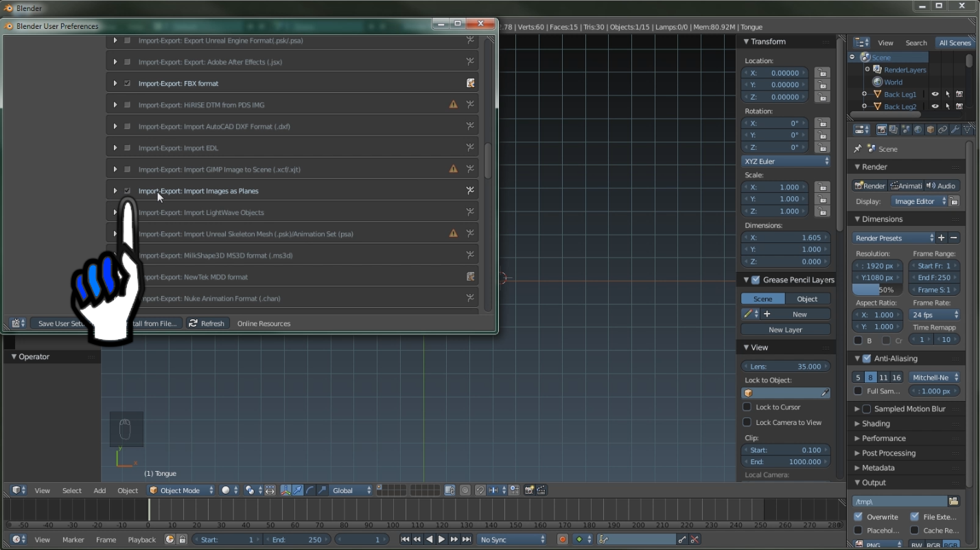Collapse the Transform panel
Image resolution: width=980 pixels, height=550 pixels.
[747, 41]
